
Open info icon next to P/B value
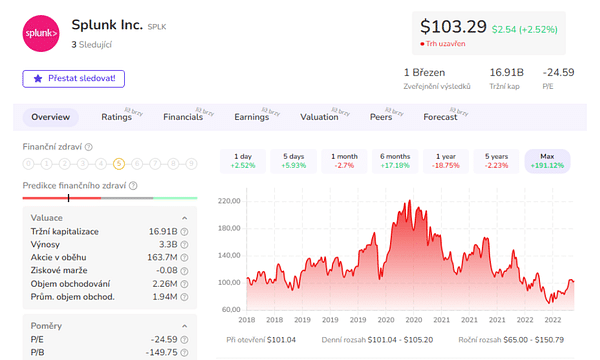point(184,353)
